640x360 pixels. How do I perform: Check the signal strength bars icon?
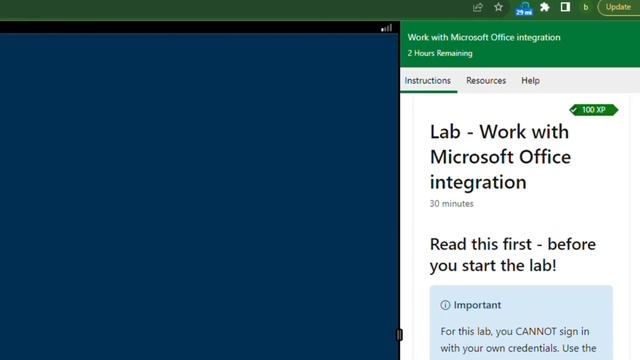click(387, 28)
